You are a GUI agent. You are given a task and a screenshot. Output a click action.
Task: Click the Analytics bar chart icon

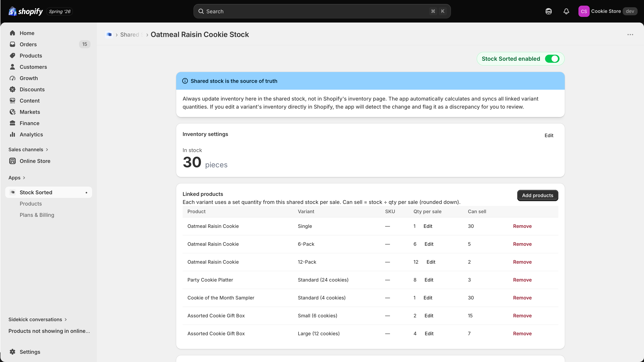point(12,134)
